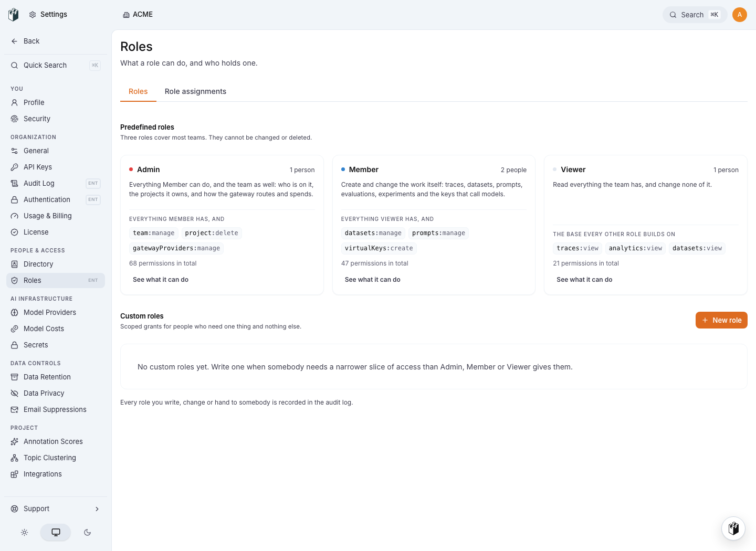Expand the Support submenu chevron
The image size is (756, 551).
coord(97,508)
